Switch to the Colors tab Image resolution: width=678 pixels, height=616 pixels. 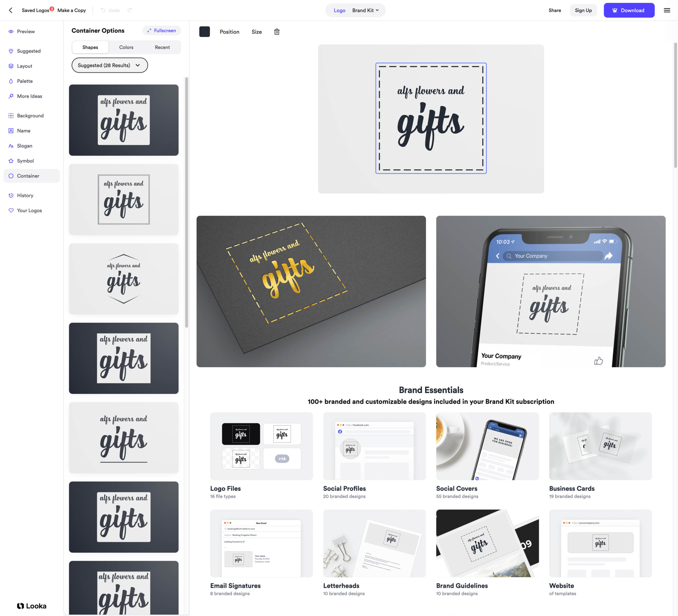tap(126, 47)
